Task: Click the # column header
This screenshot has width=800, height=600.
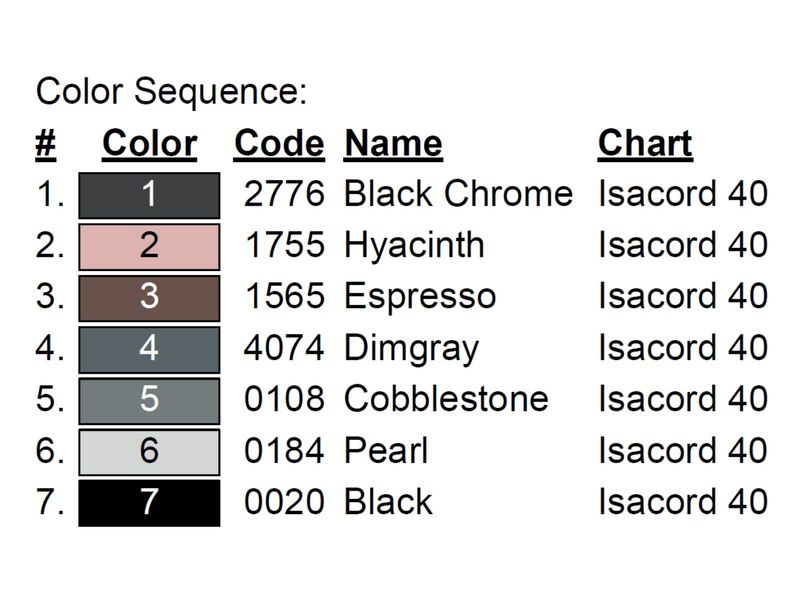Action: (x=45, y=144)
